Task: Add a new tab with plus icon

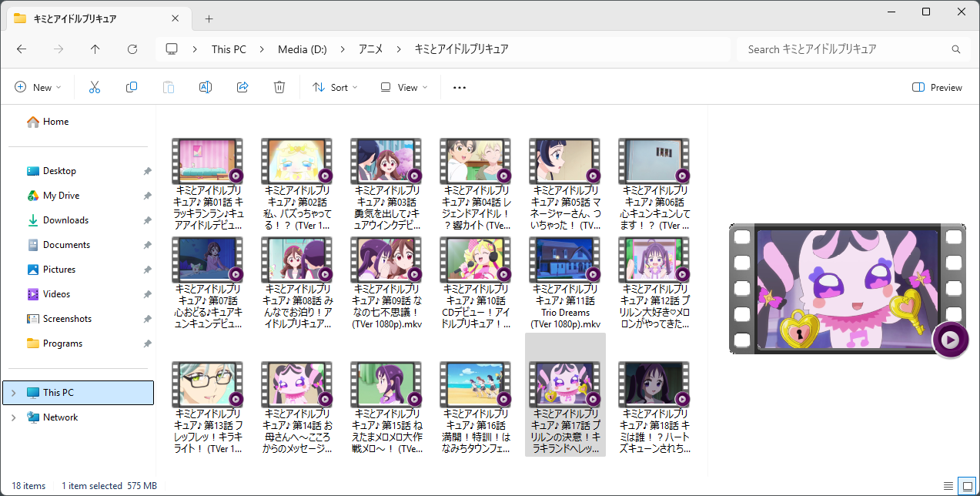Action: (x=209, y=18)
